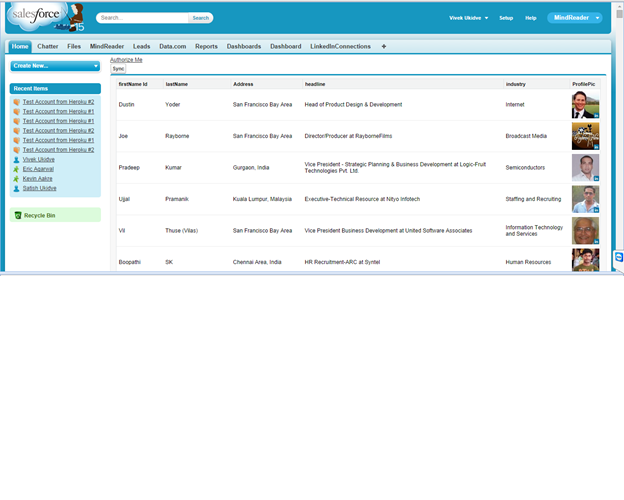Click the vertical scrollbar thumb
Image resolution: width=624 pixels, height=500 pixels.
pos(619,14)
